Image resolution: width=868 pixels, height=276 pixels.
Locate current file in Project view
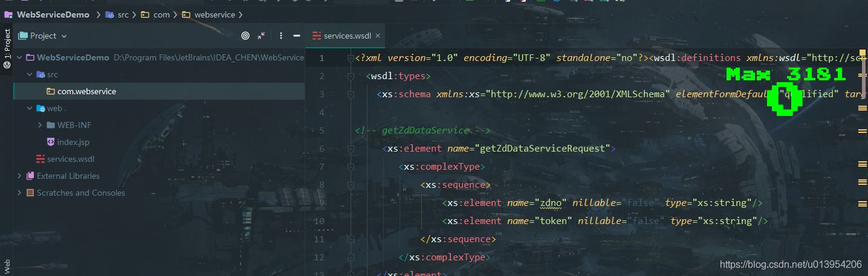(x=245, y=36)
